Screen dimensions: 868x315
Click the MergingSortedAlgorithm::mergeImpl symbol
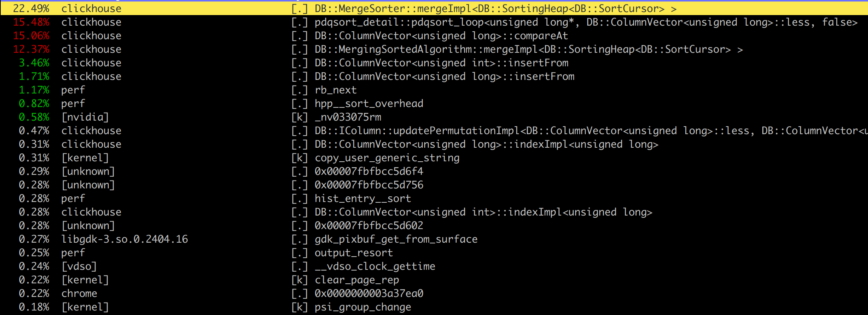528,49
